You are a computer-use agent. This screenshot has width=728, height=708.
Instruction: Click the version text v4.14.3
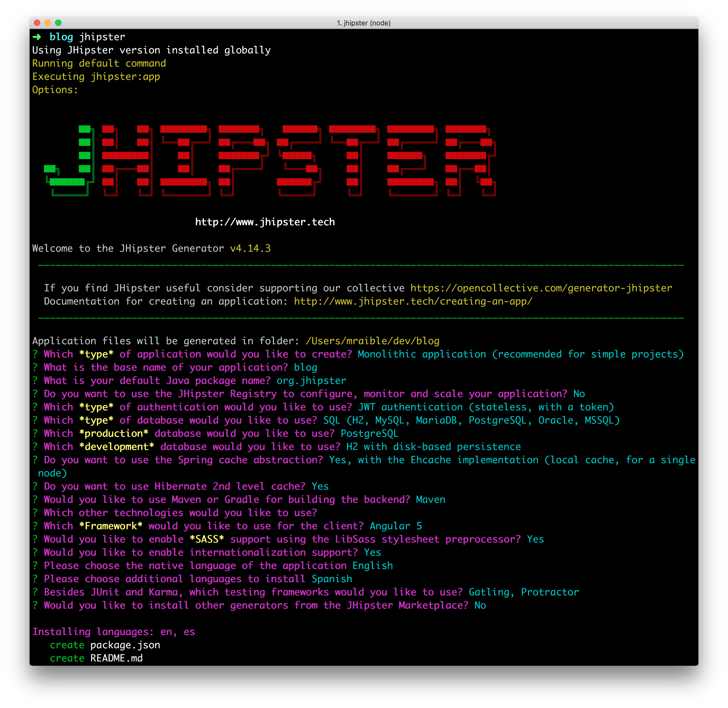(250, 249)
